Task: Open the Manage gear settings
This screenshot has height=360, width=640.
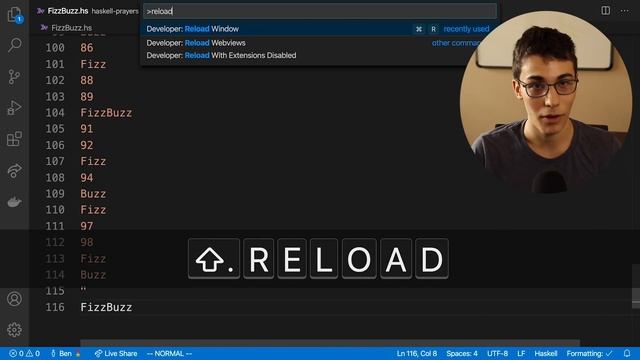Action: pos(14,329)
